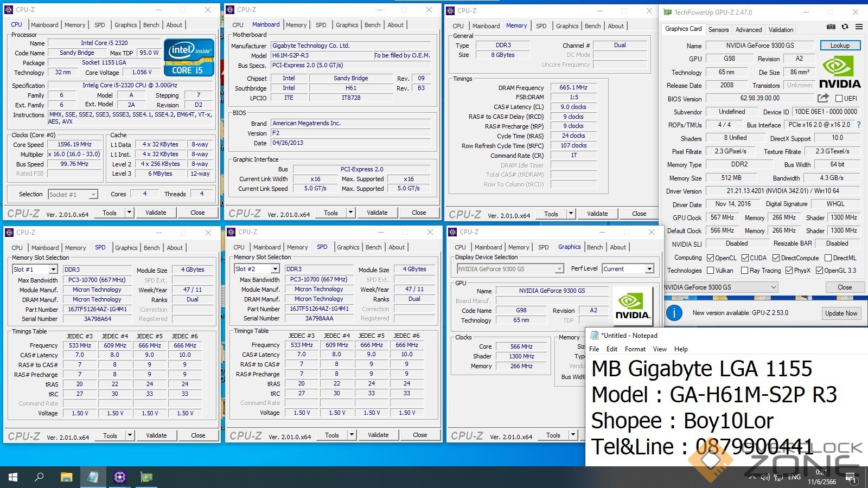Open the Format menu in Notepad
Screen dimensions: 868x488
pos(635,349)
